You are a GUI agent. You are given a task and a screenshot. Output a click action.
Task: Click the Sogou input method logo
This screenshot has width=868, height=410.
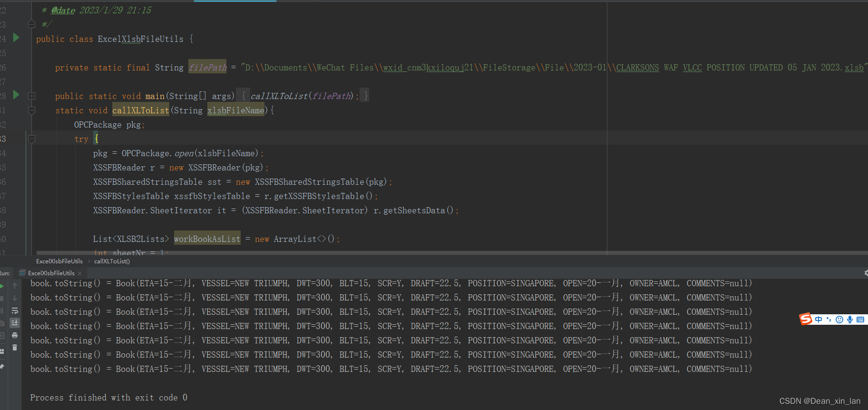806,319
